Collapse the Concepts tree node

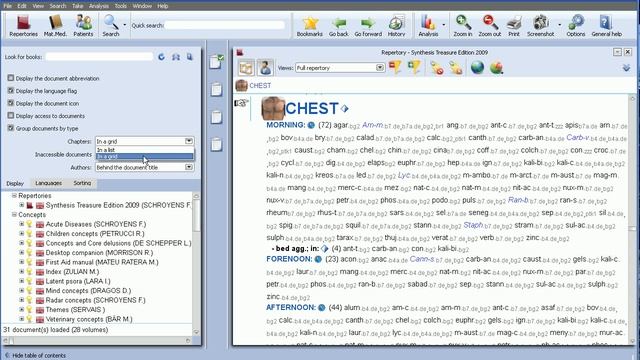click(x=14, y=214)
